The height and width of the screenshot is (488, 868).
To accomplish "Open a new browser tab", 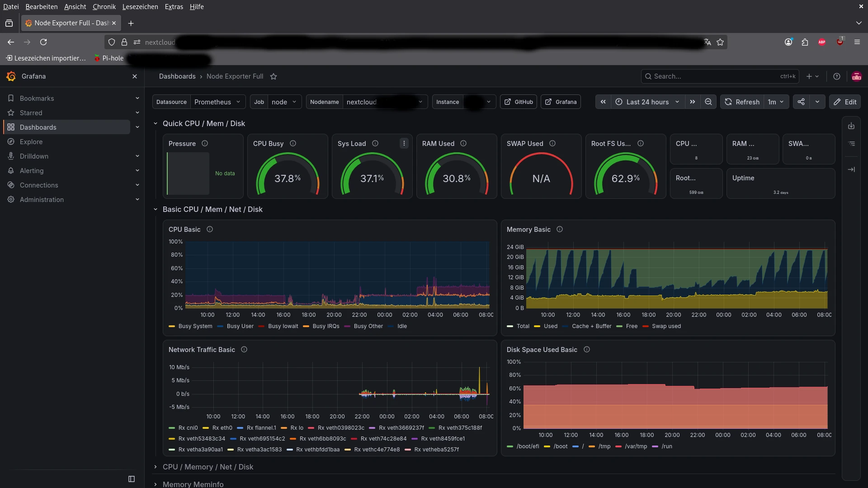I will (x=131, y=23).
